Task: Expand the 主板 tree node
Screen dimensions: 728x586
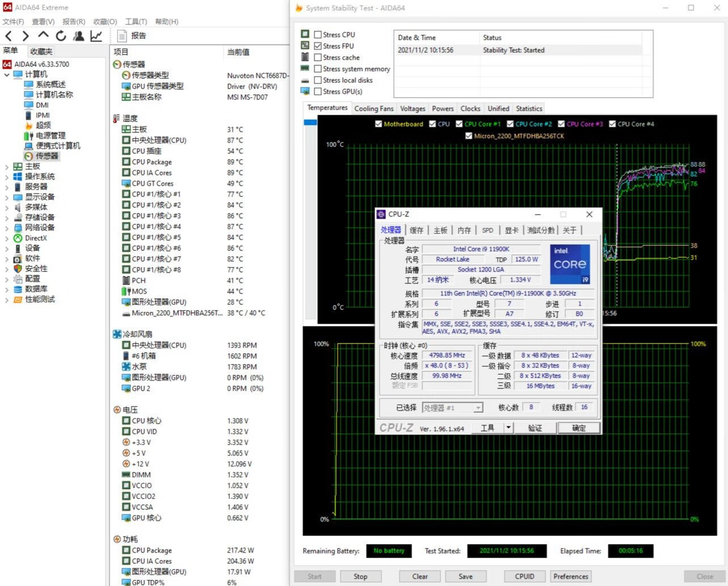Action: tap(6, 166)
